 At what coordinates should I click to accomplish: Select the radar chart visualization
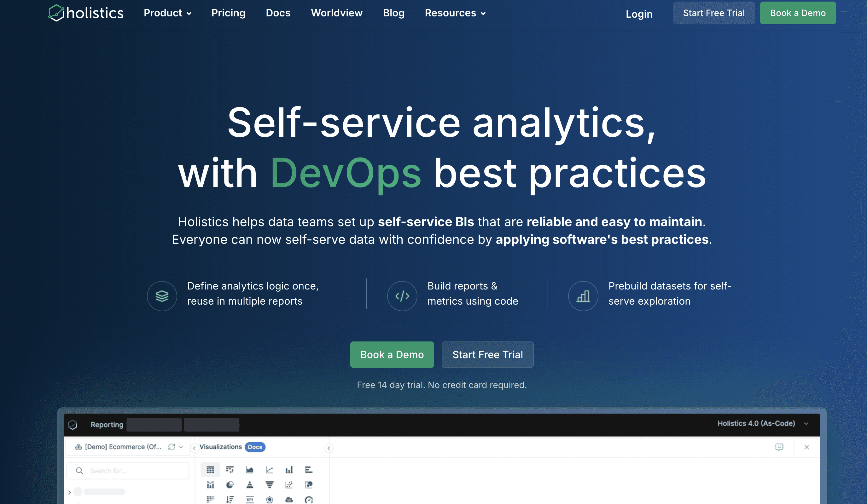click(270, 500)
